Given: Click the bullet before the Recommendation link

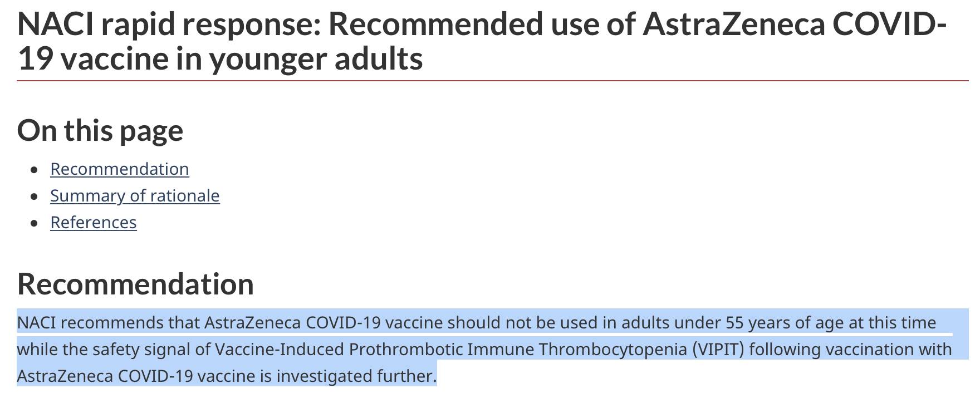Looking at the screenshot, I should 35,169.
